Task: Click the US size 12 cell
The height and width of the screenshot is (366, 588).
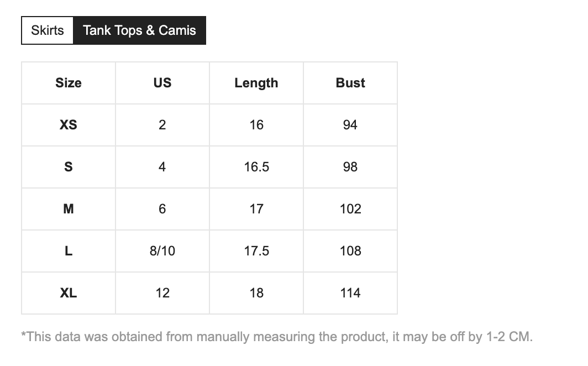Action: click(162, 293)
